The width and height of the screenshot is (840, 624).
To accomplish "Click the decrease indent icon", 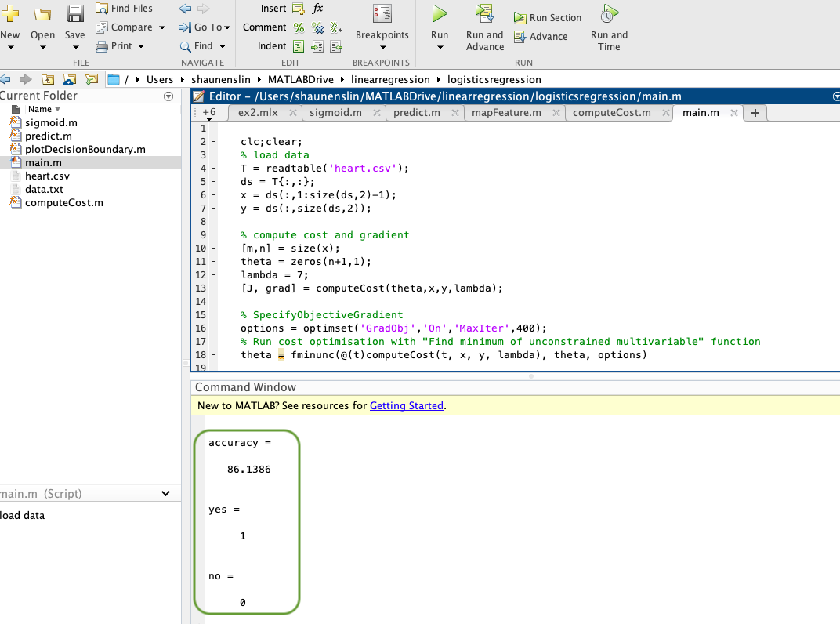I will pos(336,46).
